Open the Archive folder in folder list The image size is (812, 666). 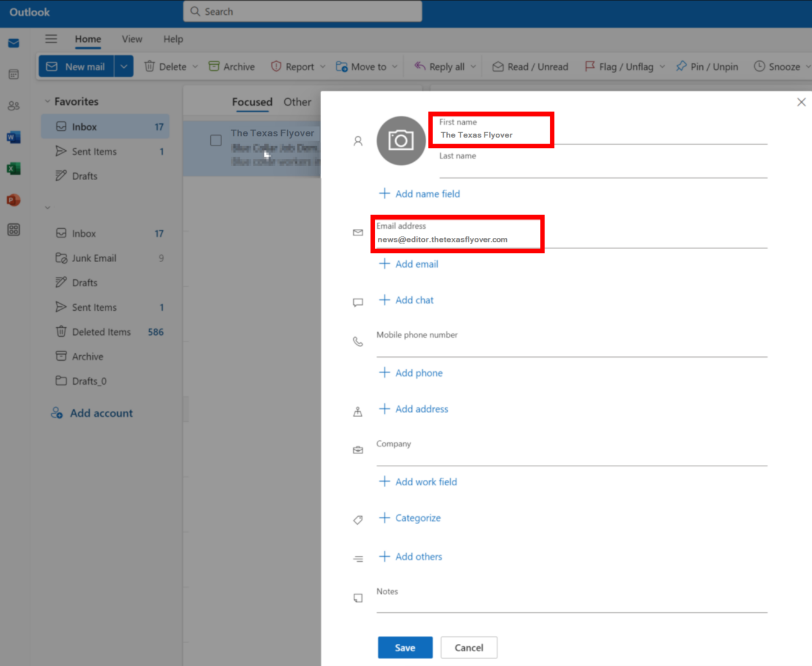(x=105, y=356)
